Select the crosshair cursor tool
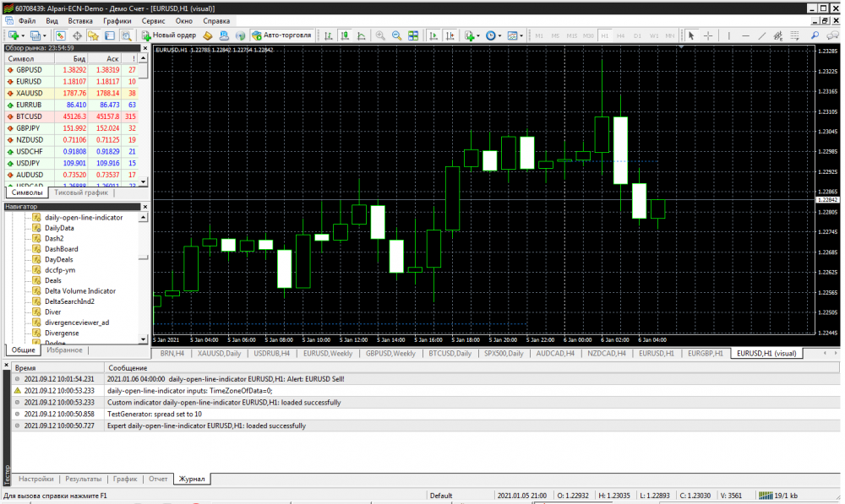Image resolution: width=845 pixels, height=504 pixels. 708,35
